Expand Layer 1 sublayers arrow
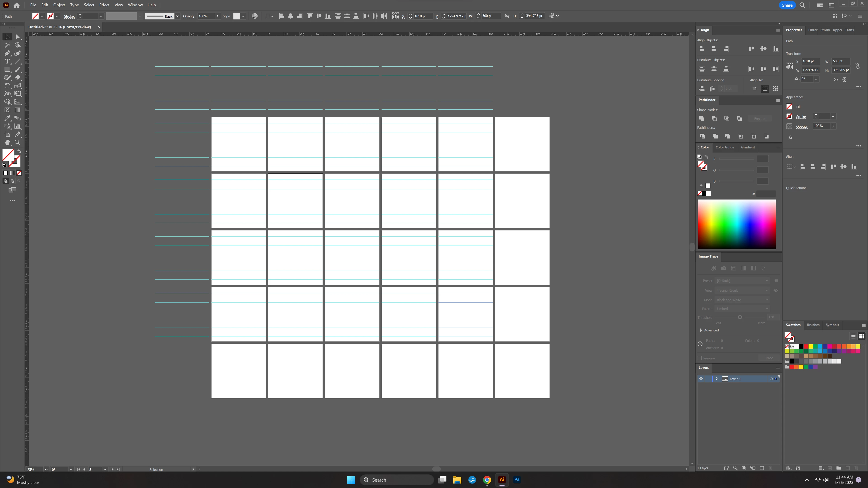 click(x=717, y=379)
